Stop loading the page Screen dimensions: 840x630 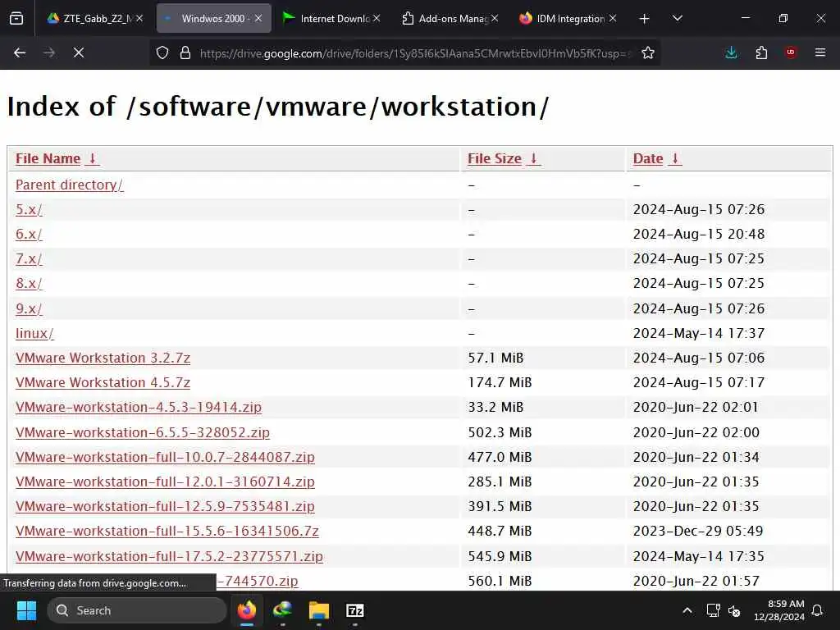(79, 52)
